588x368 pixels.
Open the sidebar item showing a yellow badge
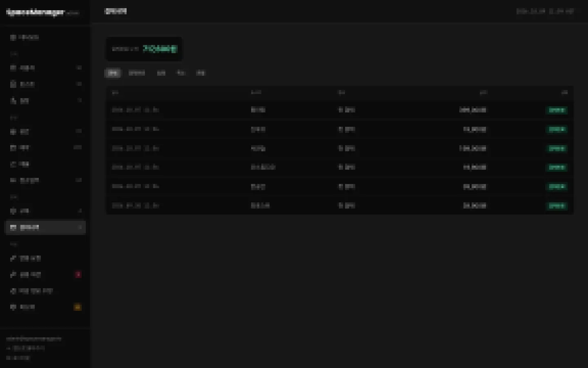click(45, 307)
